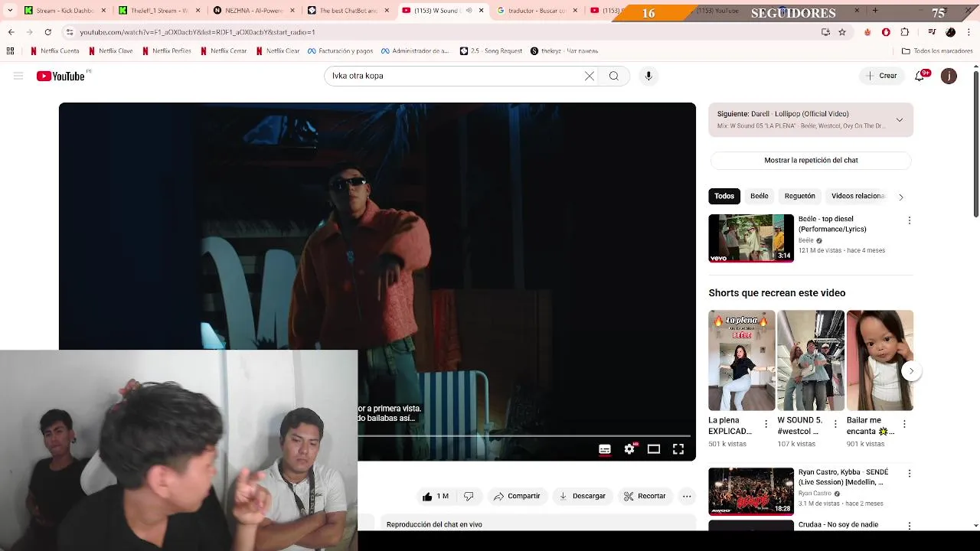Screen dimensions: 980x551
Task: Open options for Bailar me encanta short
Action: tap(904, 424)
